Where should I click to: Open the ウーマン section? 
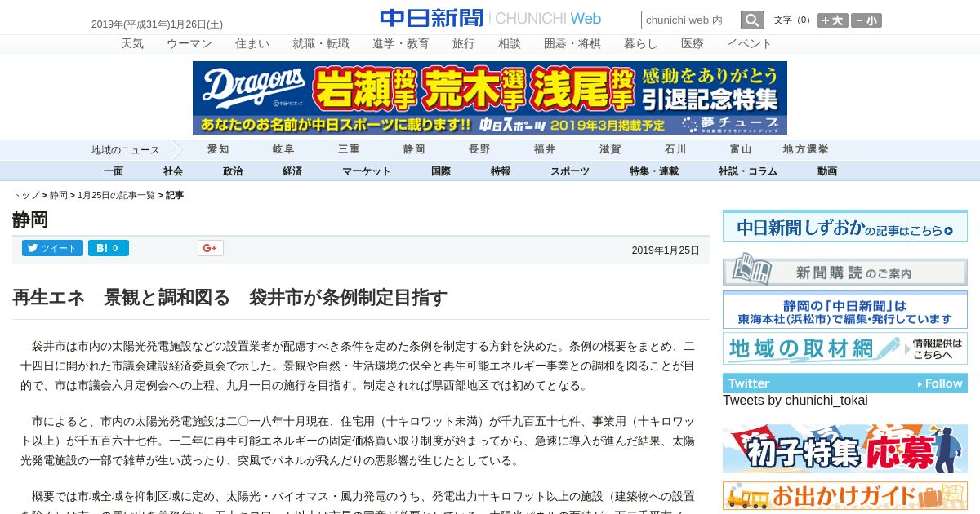click(189, 44)
